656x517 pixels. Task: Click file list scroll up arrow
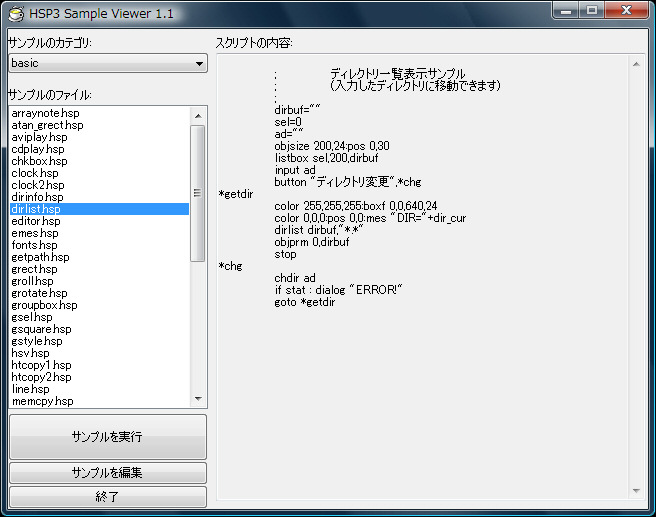pyautogui.click(x=198, y=116)
